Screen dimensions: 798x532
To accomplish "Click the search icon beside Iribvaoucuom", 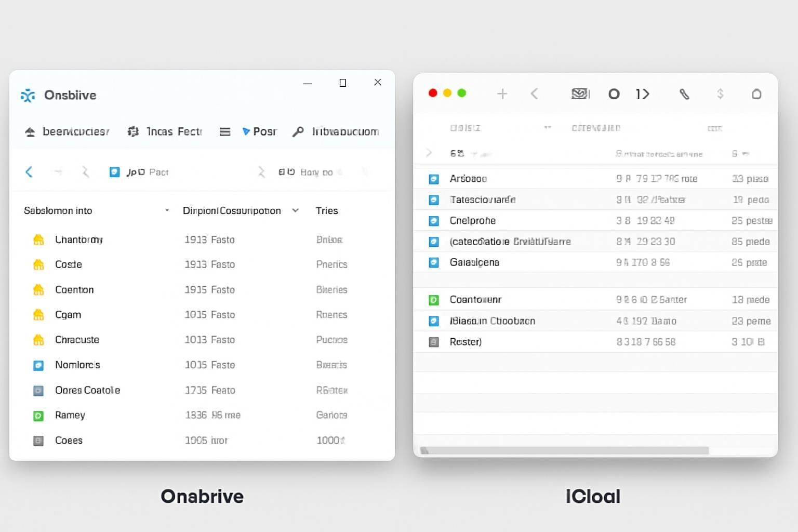I will tap(298, 132).
